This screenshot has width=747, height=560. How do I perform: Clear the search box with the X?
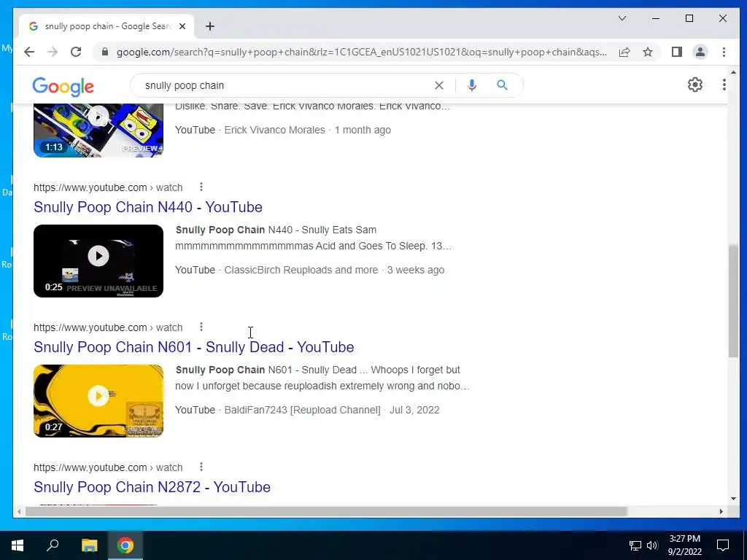(438, 85)
